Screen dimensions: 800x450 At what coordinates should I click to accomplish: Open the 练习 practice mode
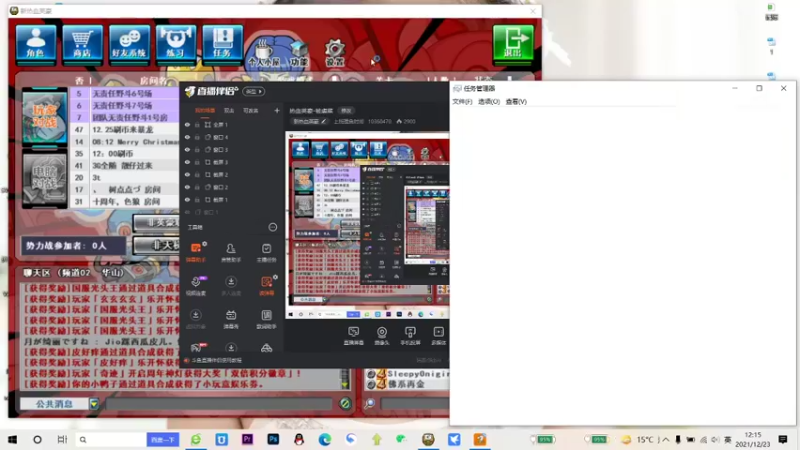[x=176, y=43]
